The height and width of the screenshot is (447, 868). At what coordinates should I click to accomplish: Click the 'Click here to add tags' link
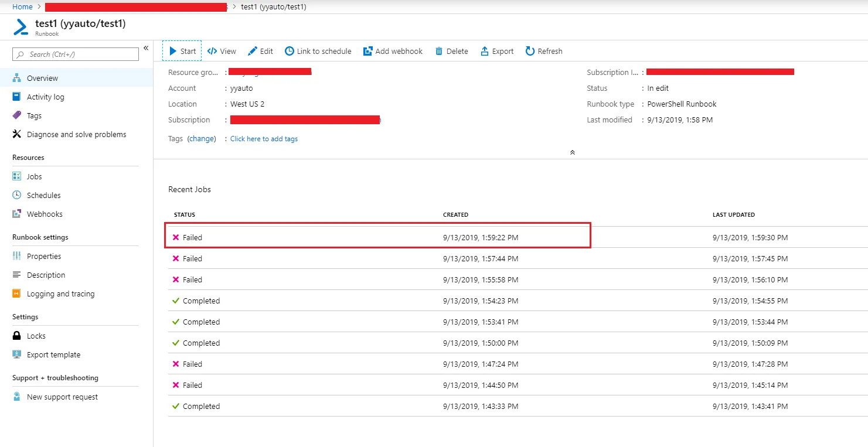[x=264, y=139]
